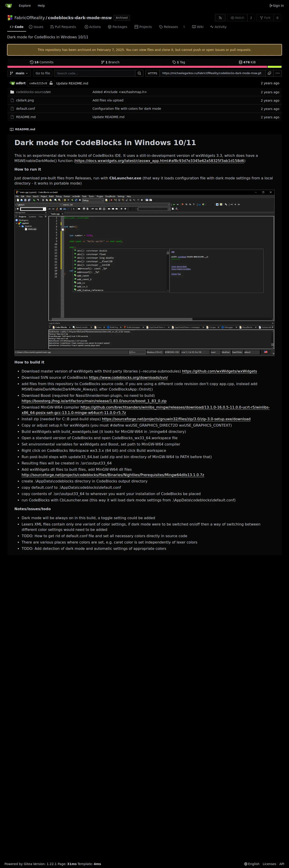Image resolution: width=289 pixels, height=868 pixels.
Task: Open commit ce0a3215c0 hash link
Action: click(x=38, y=83)
